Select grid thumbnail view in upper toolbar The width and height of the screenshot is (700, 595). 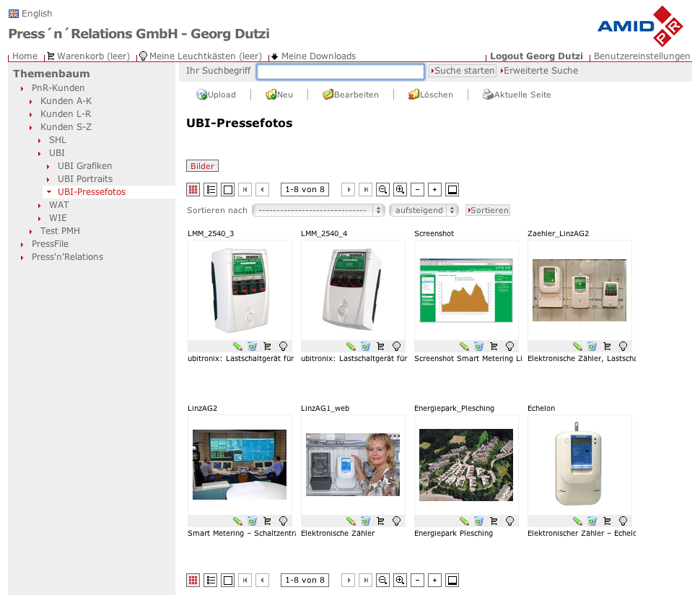(x=193, y=190)
